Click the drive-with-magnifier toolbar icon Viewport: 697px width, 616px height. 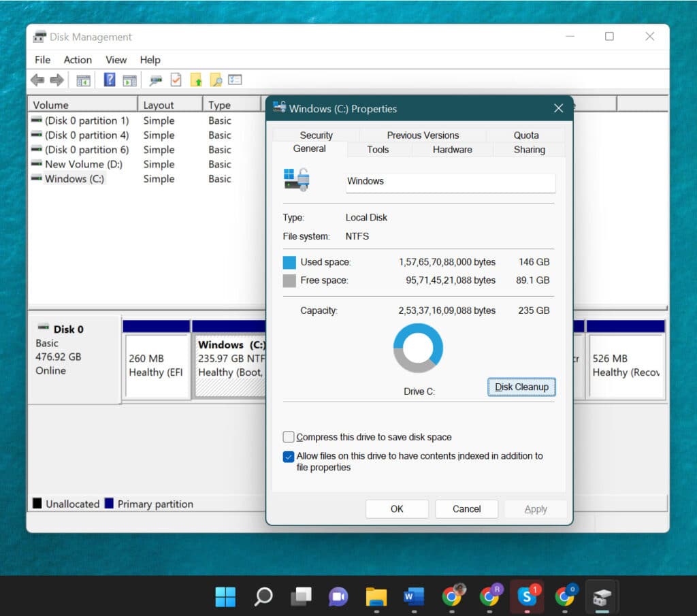[156, 80]
